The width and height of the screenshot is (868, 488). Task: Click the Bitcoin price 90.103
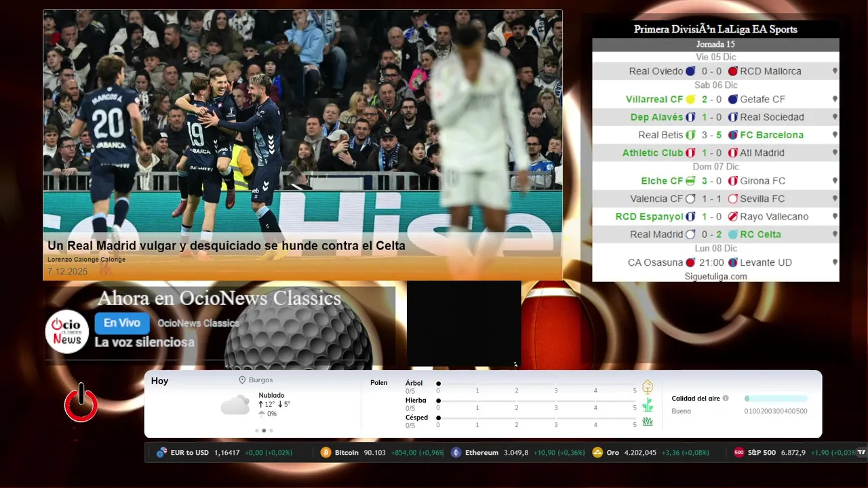374,452
